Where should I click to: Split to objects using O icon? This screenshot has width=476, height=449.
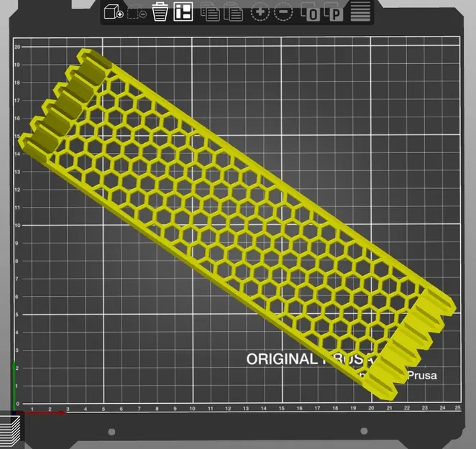pyautogui.click(x=310, y=12)
